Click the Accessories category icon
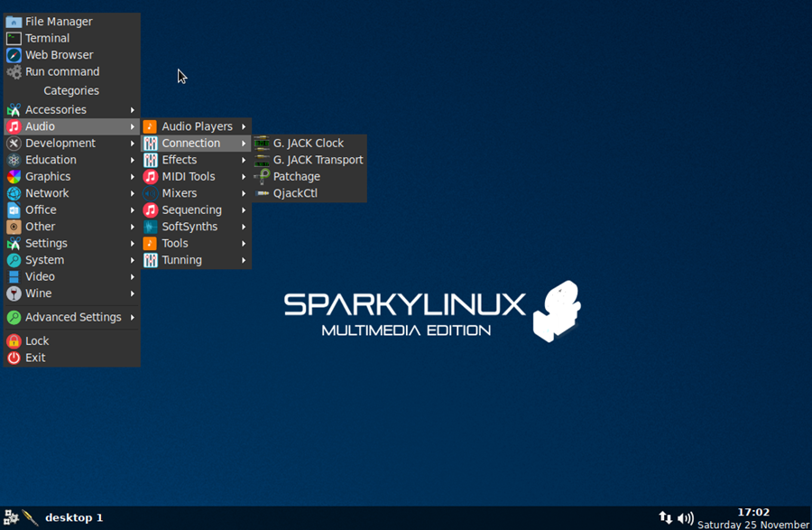The width and height of the screenshot is (812, 530). [x=14, y=110]
